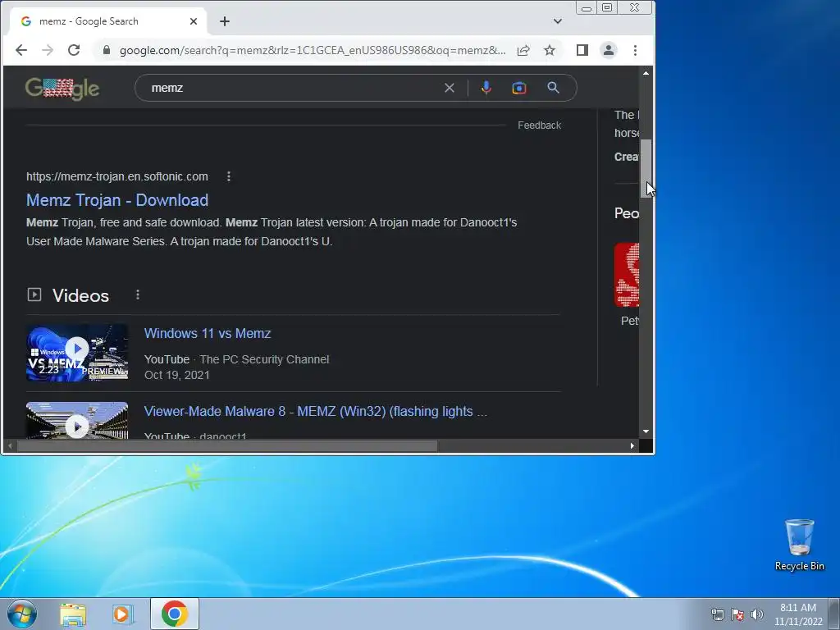Screen dimensions: 840x630
Task: Click the horizontal scrollbar right arrow
Action: 632,445
